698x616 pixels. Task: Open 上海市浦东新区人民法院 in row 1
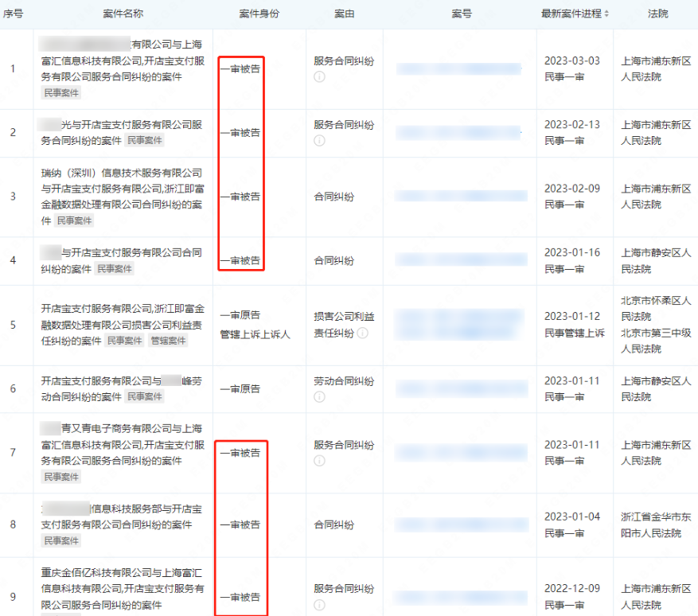(656, 68)
